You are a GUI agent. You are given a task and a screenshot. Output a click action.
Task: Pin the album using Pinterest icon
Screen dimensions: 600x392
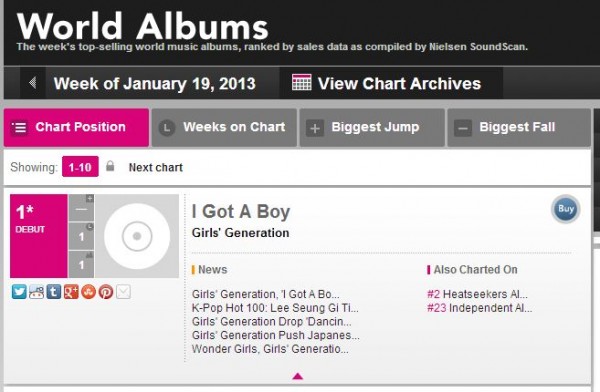point(106,292)
